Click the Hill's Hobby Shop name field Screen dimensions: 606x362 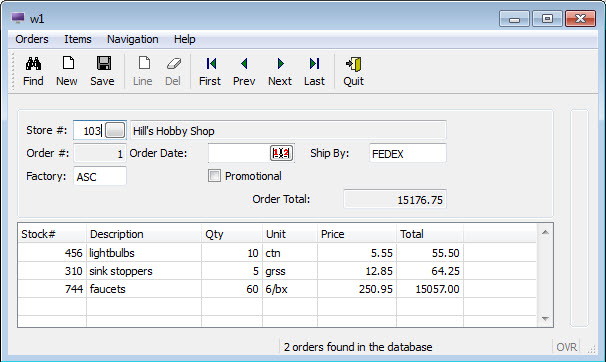click(288, 131)
